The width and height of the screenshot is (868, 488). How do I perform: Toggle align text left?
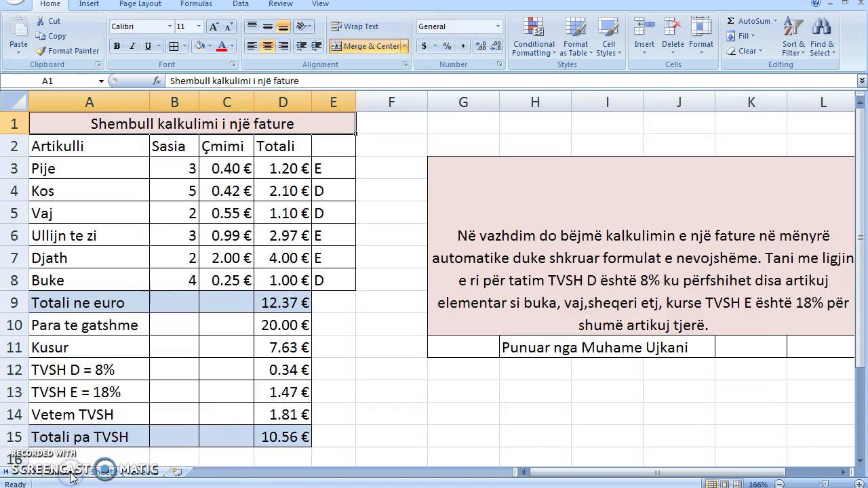pyautogui.click(x=252, y=46)
